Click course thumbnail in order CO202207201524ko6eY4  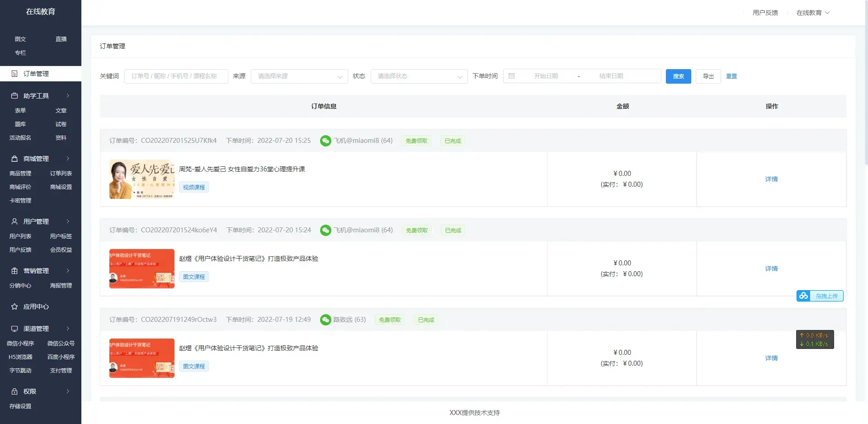(142, 269)
